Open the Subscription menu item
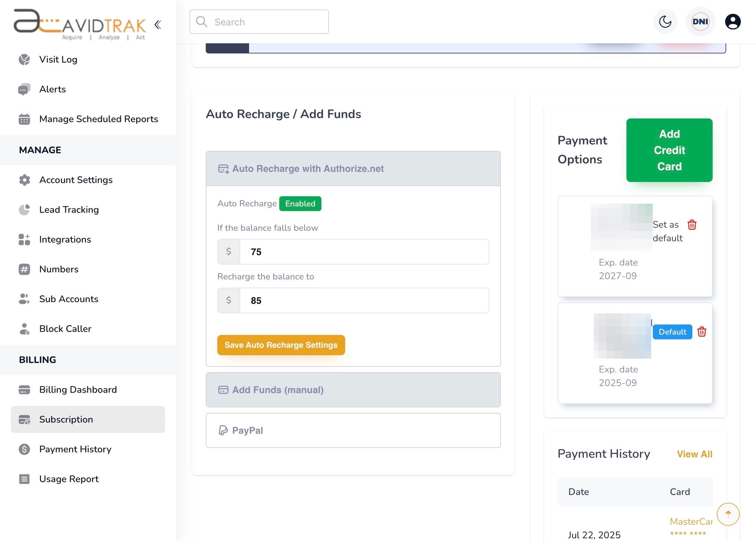The width and height of the screenshot is (756, 542). [66, 420]
